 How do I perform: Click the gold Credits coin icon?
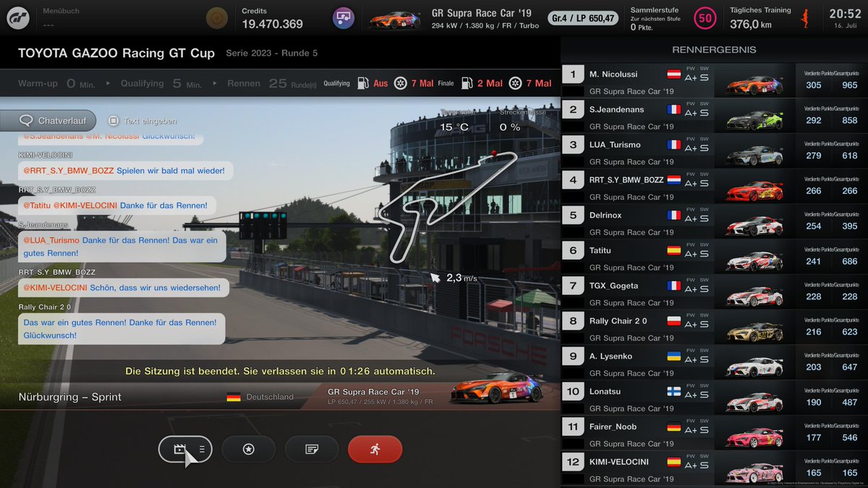point(217,17)
